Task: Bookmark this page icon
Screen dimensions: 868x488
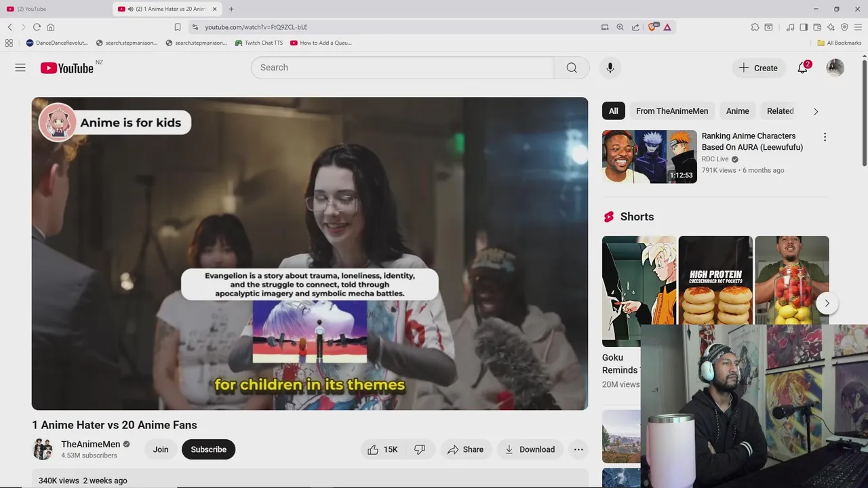Action: coord(178,27)
